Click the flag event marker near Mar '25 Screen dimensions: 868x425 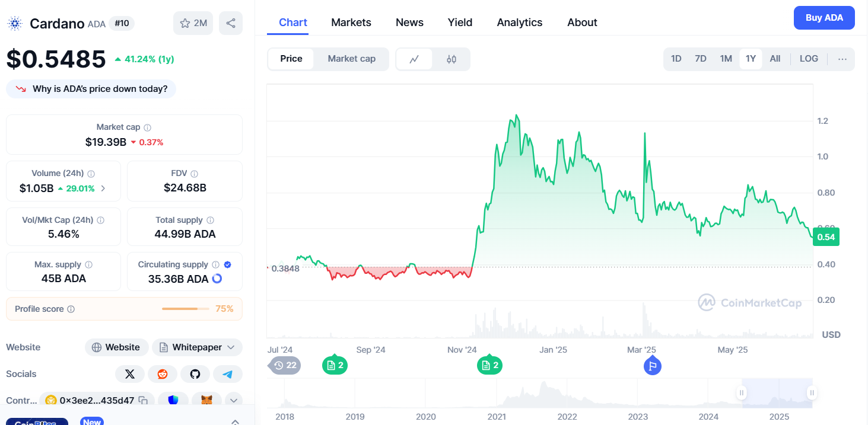653,366
